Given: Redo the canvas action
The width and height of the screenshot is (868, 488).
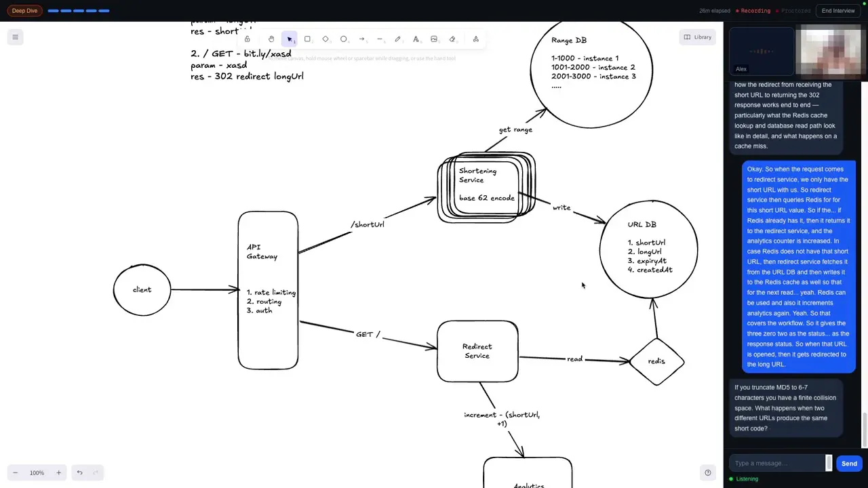Looking at the screenshot, I should coord(96,472).
